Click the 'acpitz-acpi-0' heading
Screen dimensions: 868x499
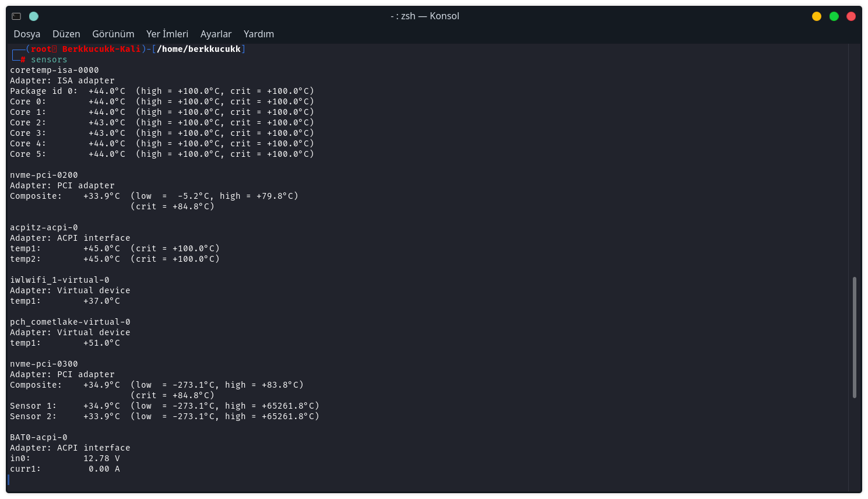pos(44,227)
